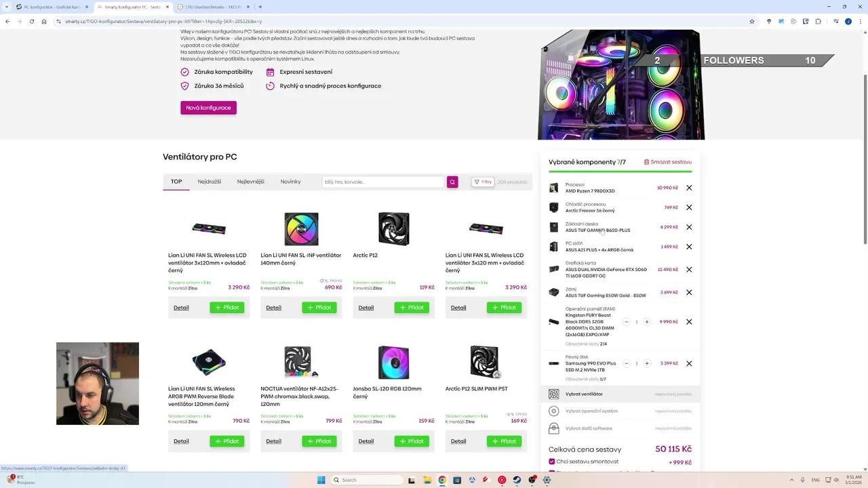The width and height of the screenshot is (868, 488).
Task: Increase the Samsung 990 EVO SSD quantity
Action: point(647,363)
